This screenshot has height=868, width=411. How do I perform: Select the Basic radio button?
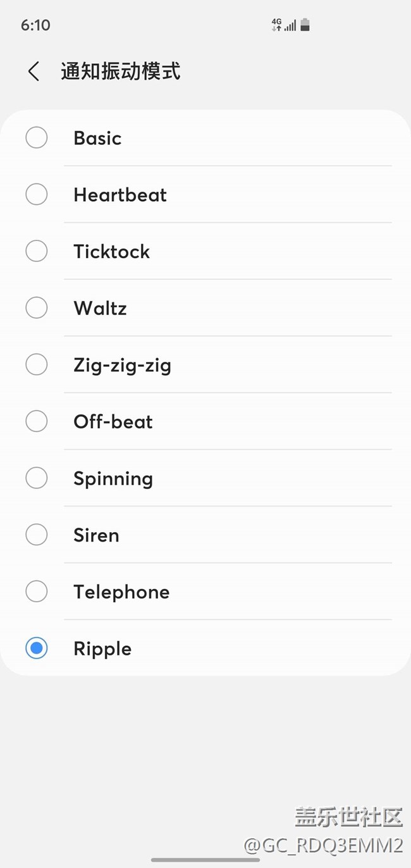[x=37, y=138]
